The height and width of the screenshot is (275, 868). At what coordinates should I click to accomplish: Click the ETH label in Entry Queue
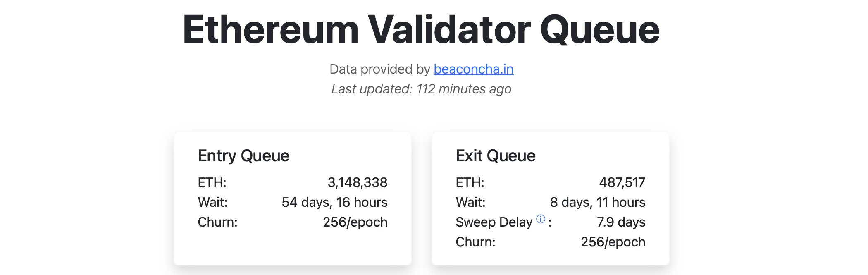click(212, 182)
